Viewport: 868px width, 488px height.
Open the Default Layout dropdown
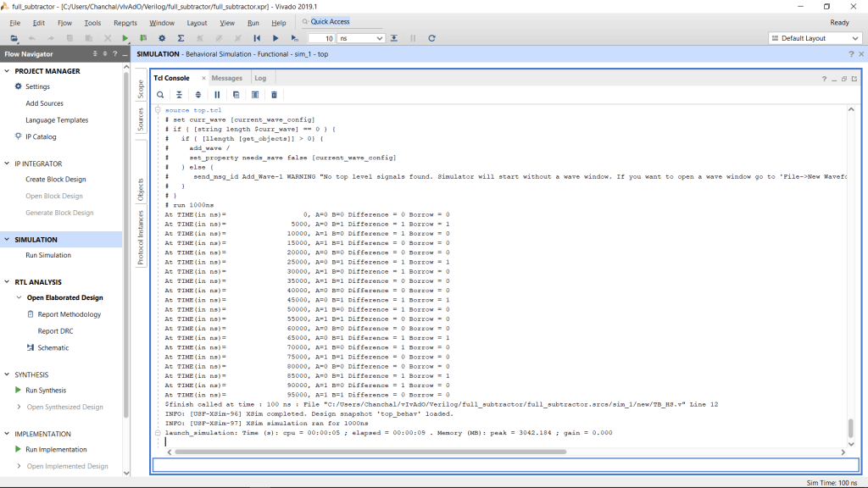click(x=815, y=38)
